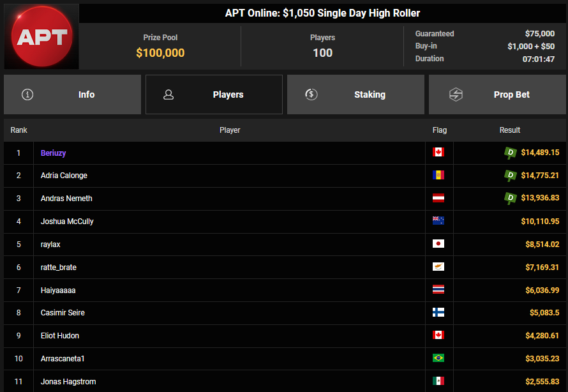
Task: Open the Info tab
Action: 72,94
